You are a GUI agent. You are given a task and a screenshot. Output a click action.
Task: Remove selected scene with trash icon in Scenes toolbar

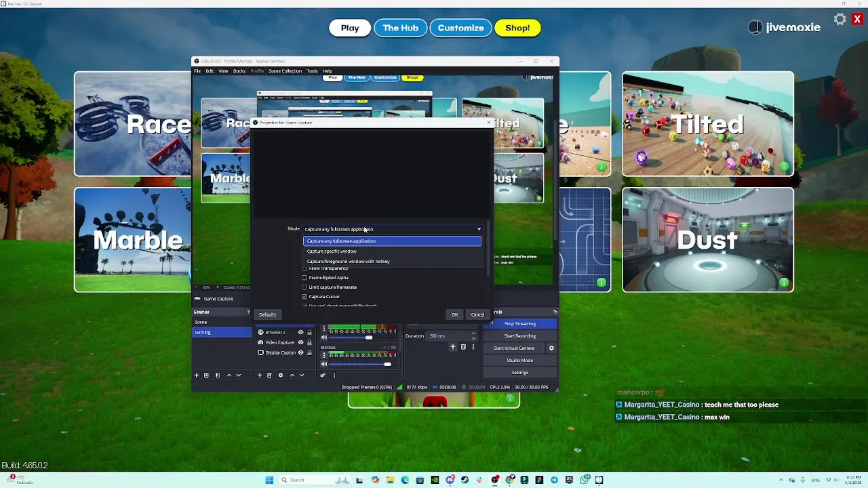(207, 375)
